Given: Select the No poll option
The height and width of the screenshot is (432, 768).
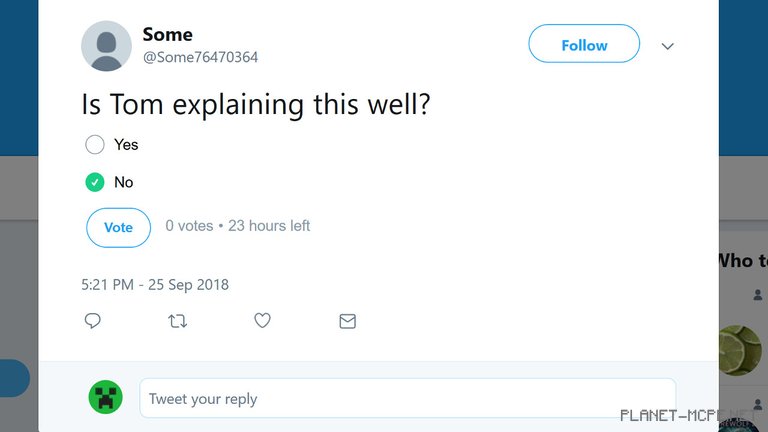Looking at the screenshot, I should [x=95, y=182].
